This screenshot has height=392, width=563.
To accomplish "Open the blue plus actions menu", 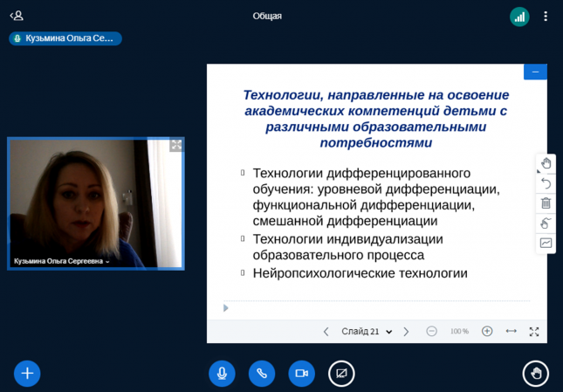I will tap(27, 374).
